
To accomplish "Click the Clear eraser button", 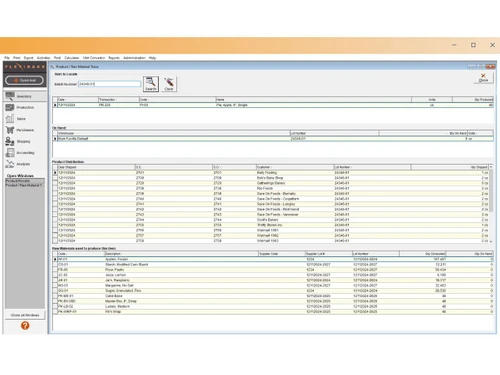I will (x=169, y=84).
